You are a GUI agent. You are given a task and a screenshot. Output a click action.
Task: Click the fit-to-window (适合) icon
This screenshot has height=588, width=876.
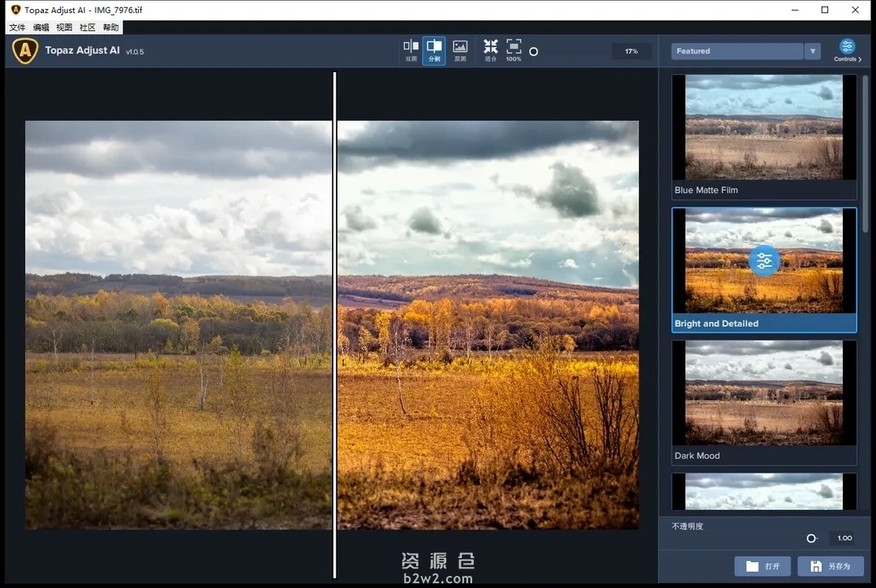click(x=491, y=50)
